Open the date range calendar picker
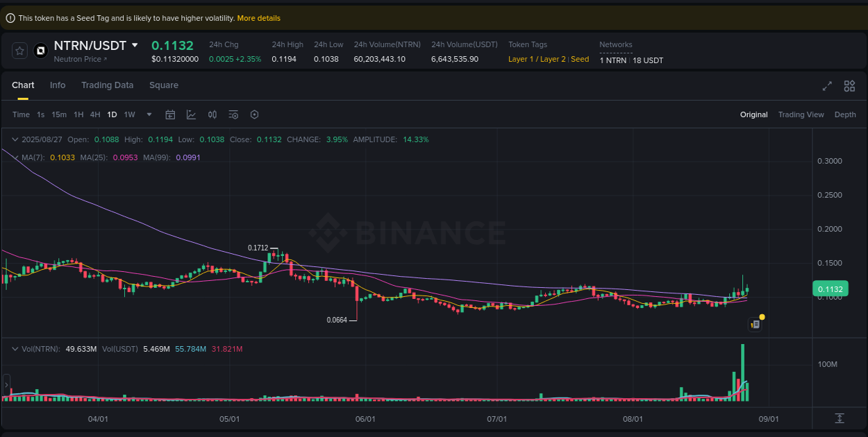This screenshot has width=868, height=437. (170, 114)
